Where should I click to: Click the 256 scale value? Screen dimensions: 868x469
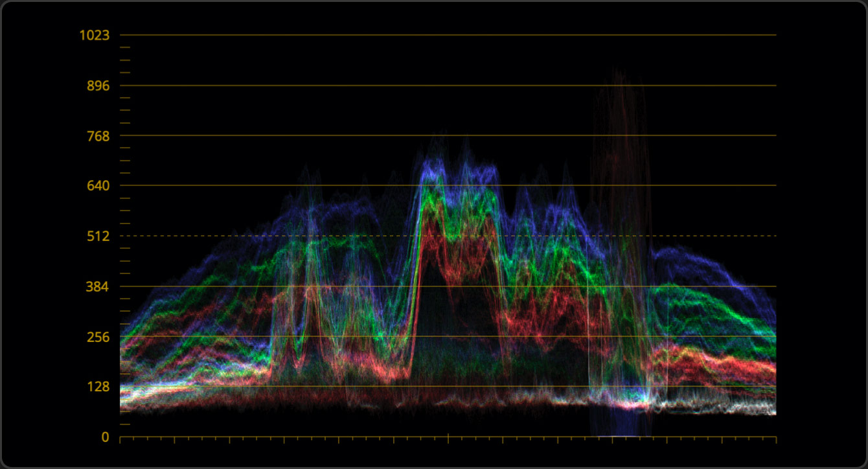pos(96,337)
